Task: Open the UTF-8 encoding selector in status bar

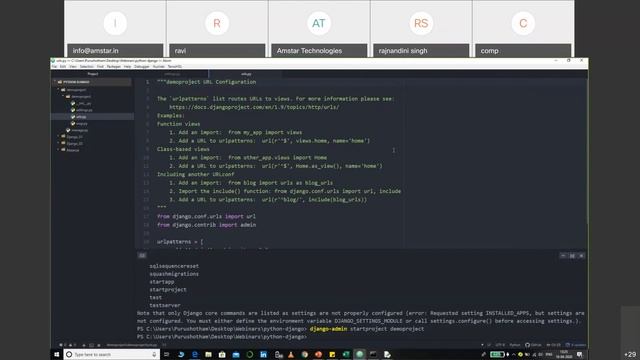Action: pos(500,345)
